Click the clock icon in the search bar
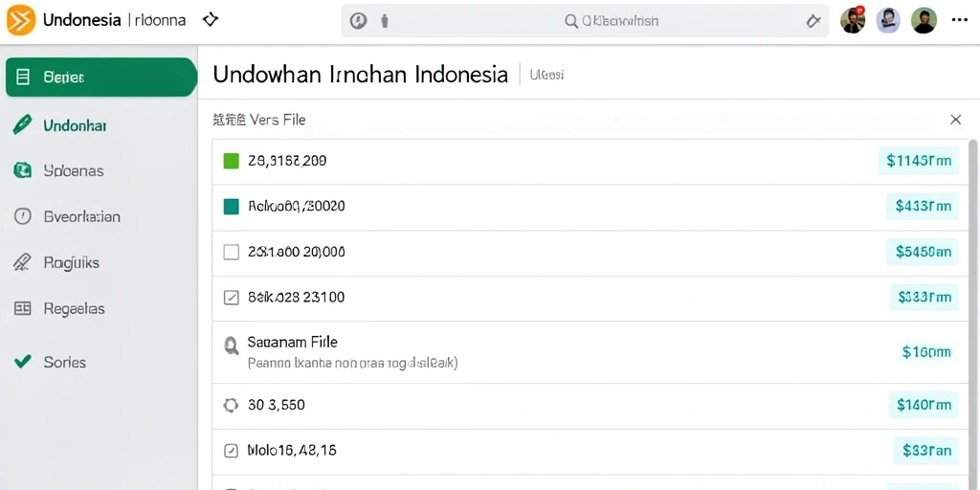The width and height of the screenshot is (980, 490). click(358, 21)
